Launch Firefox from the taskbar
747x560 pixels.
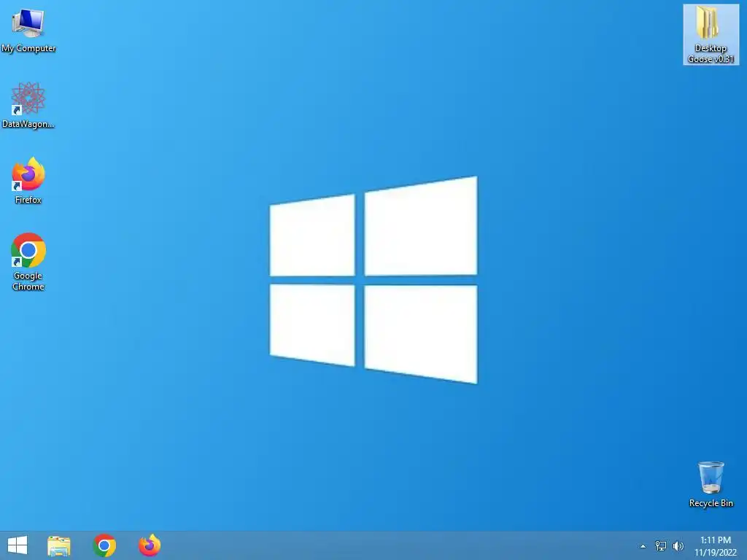pos(150,545)
